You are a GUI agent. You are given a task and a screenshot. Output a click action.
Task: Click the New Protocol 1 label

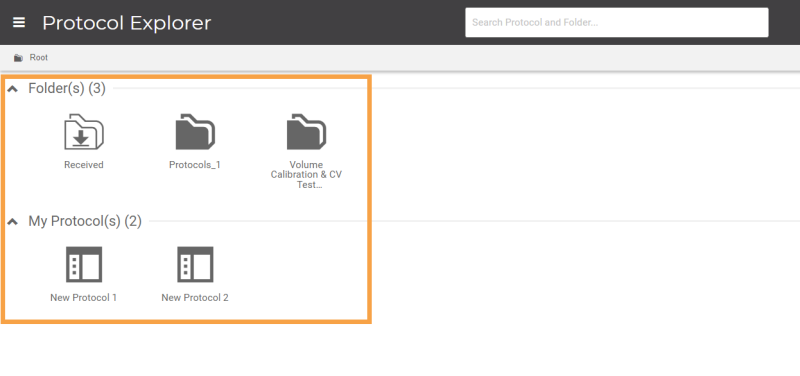pos(84,297)
